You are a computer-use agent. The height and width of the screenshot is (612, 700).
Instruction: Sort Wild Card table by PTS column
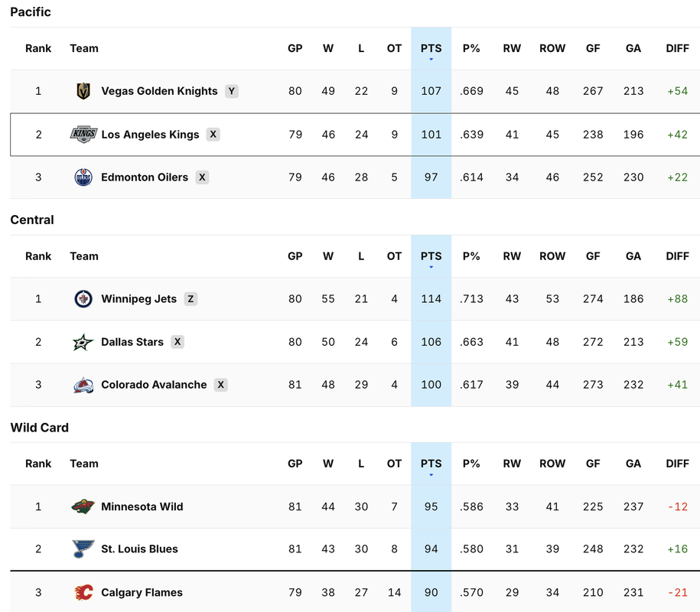click(431, 464)
